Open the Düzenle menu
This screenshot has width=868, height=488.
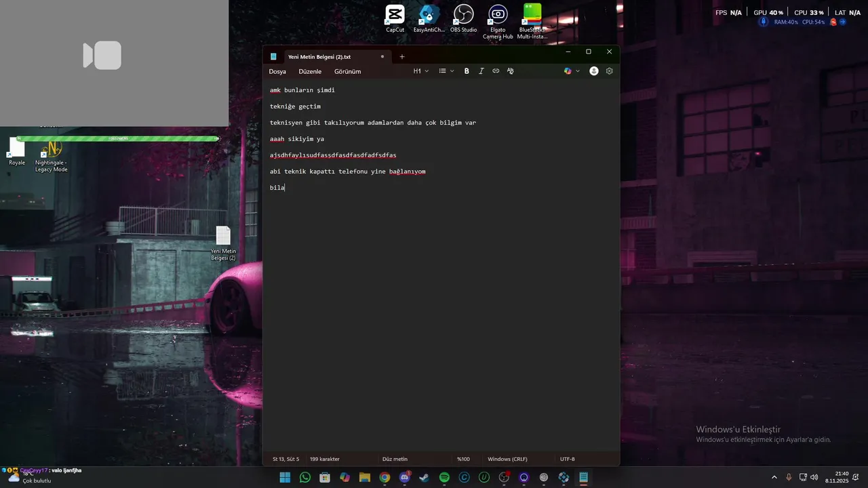(x=310, y=71)
